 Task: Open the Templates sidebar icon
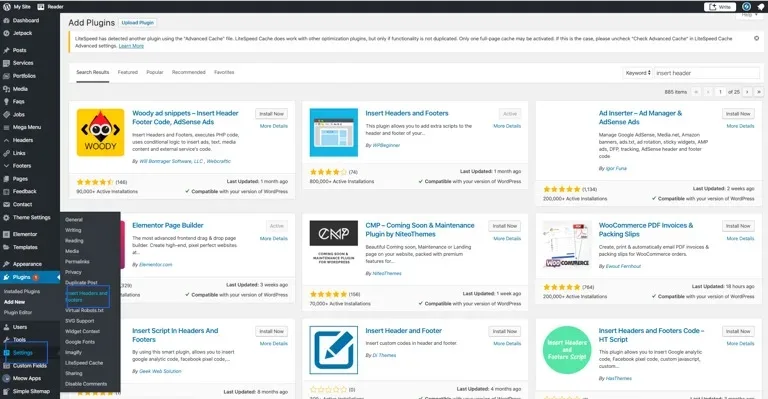[6, 247]
